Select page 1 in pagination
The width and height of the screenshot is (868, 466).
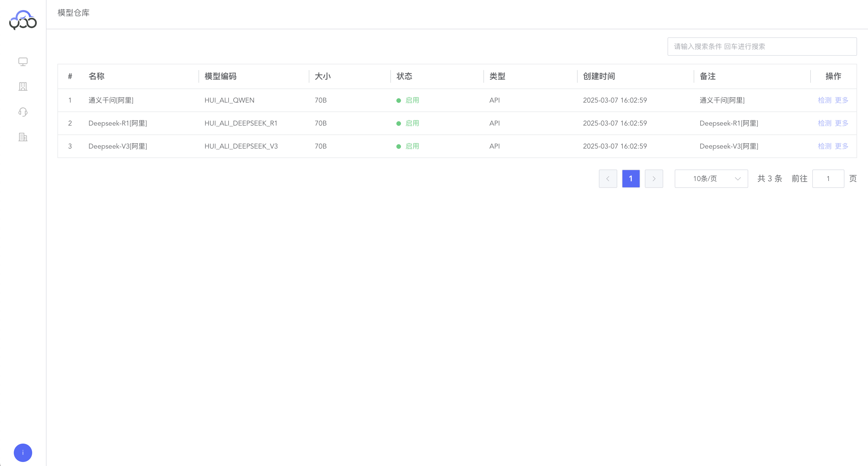pyautogui.click(x=631, y=179)
